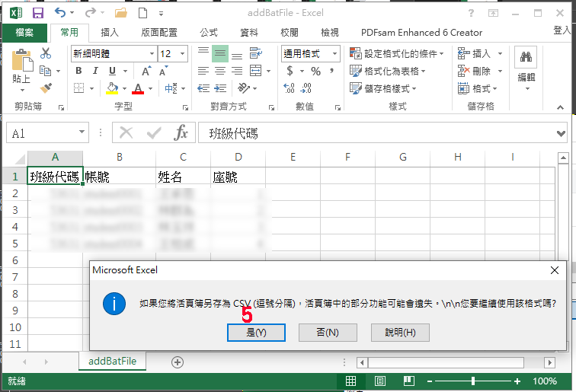The height and width of the screenshot is (392, 576).
Task: Toggle align text right button
Action: click(237, 71)
